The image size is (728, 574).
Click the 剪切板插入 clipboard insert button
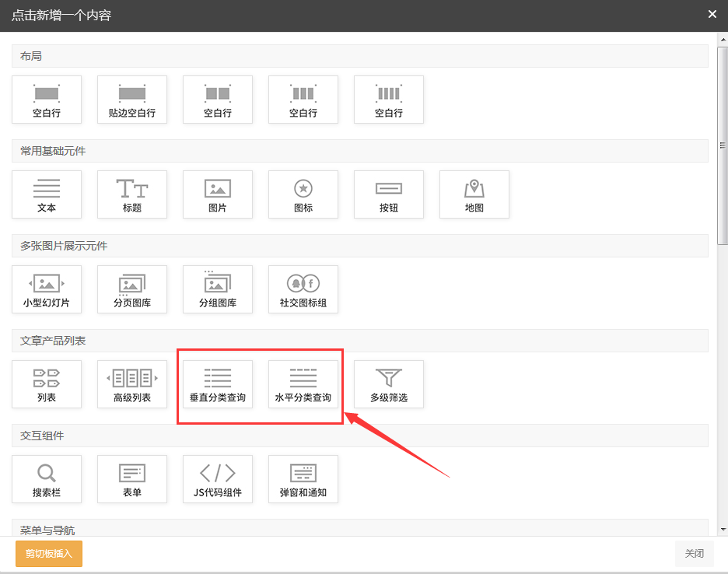(x=49, y=554)
